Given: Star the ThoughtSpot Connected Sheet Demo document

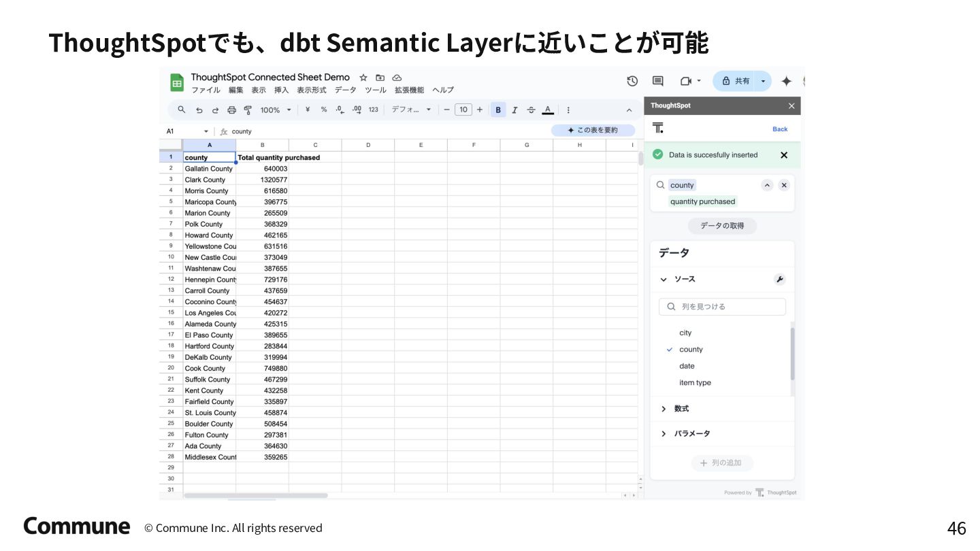Looking at the screenshot, I should pyautogui.click(x=363, y=78).
